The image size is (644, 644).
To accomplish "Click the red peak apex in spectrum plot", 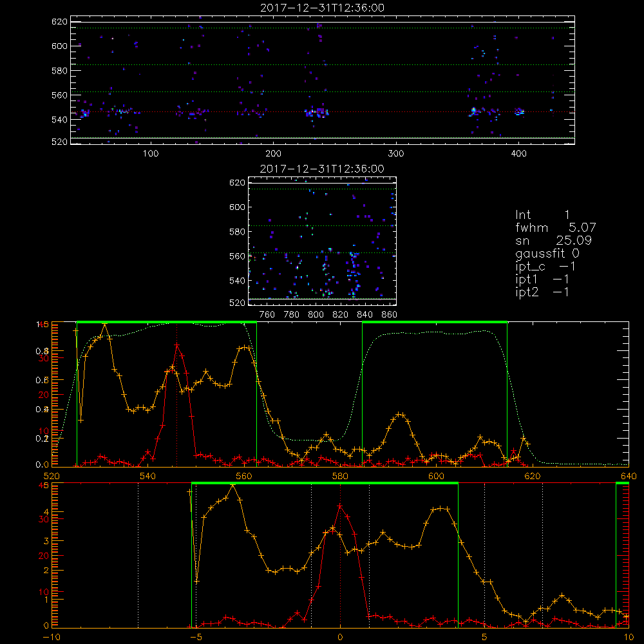I will [176, 345].
